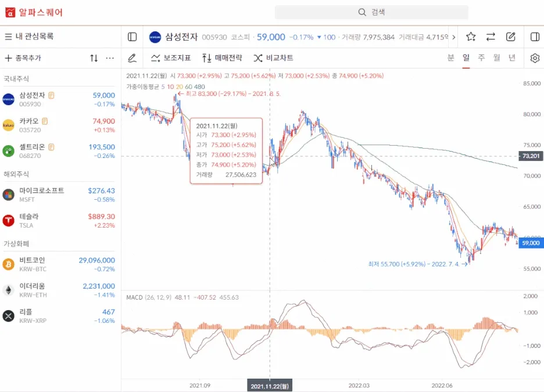Screen dimensions: 544x392
Task: Select 카카오 in watchlist
Action: tap(60, 125)
